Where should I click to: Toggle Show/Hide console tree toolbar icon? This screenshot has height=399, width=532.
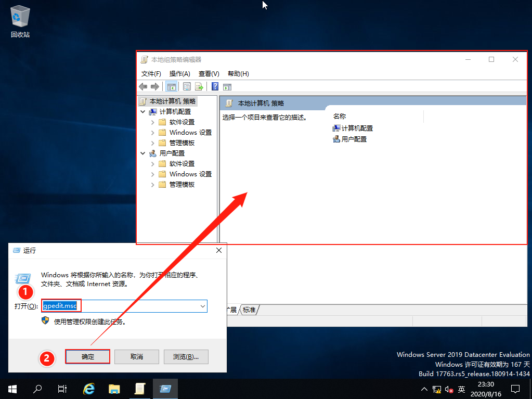(x=171, y=87)
